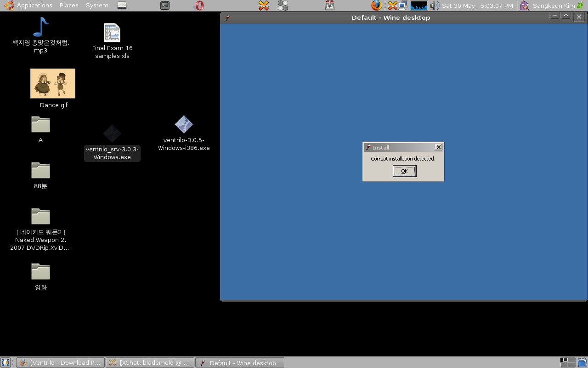Switch to the Ventrilo Download Firefox taskbar window
The image size is (588, 368).
pyautogui.click(x=60, y=362)
